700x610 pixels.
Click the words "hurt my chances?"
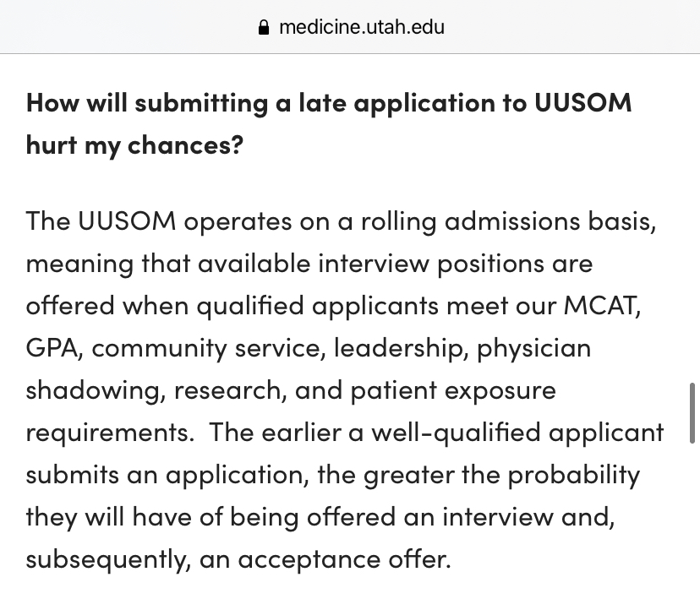[134, 145]
